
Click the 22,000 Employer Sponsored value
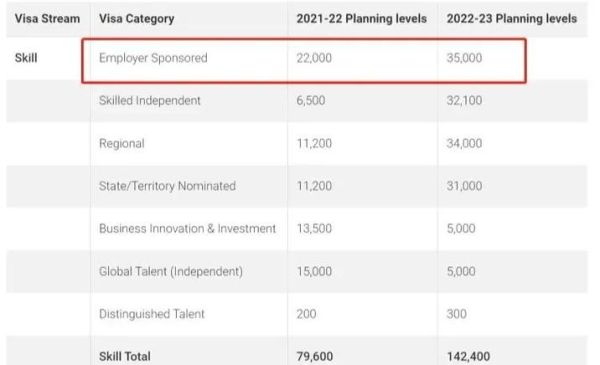click(314, 58)
